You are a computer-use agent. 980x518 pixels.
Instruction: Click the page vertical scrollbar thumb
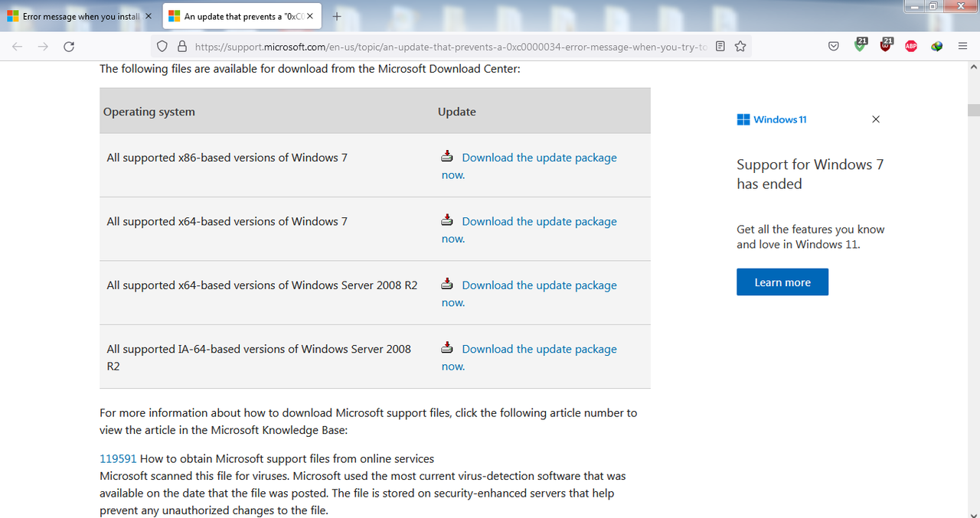(x=973, y=110)
